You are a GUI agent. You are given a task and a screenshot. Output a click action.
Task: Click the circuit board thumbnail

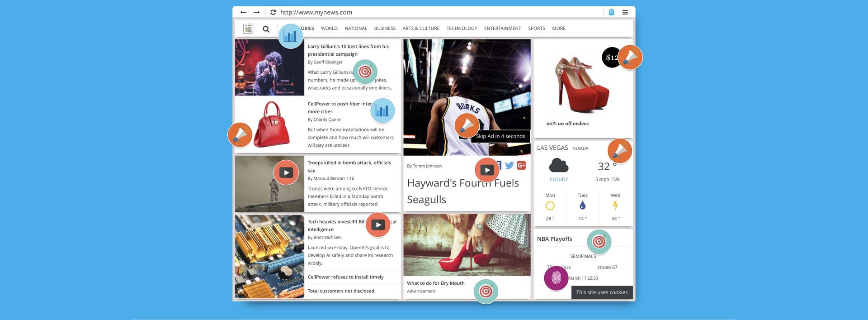point(269,257)
